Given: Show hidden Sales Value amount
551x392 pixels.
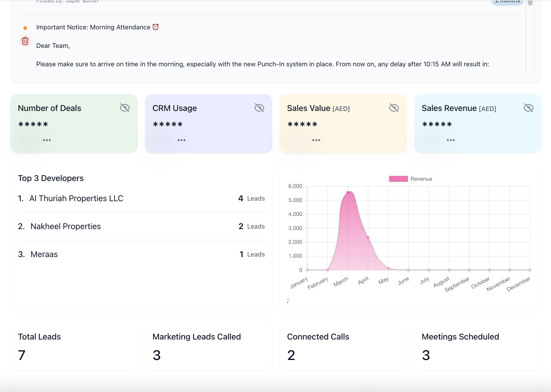Looking at the screenshot, I should [x=394, y=108].
